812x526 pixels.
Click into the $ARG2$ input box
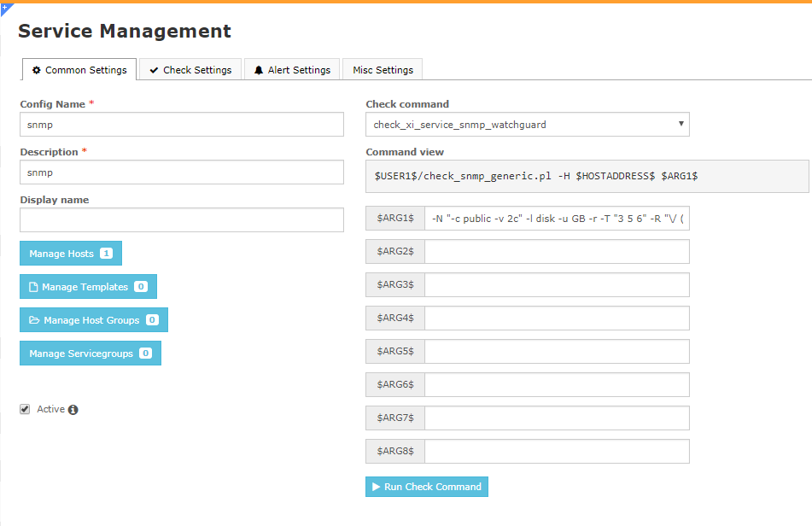pyautogui.click(x=556, y=252)
